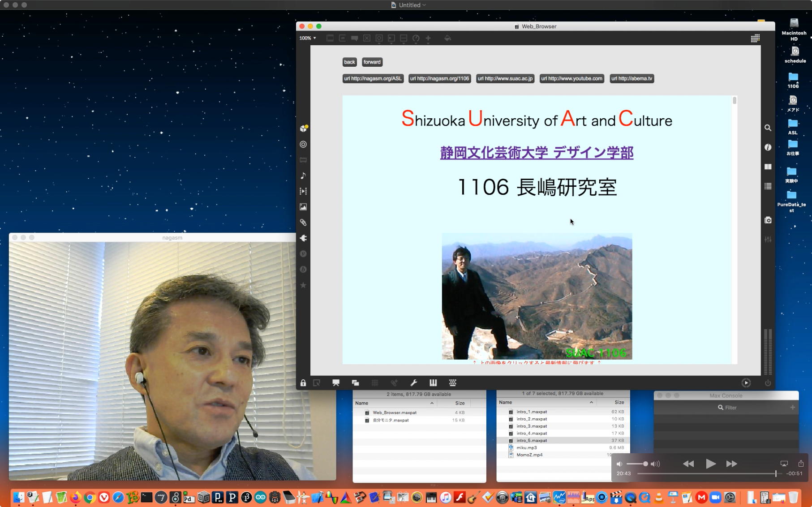Click the circular play icon in patcher bottom toolbar
This screenshot has height=507, width=812.
(746, 383)
